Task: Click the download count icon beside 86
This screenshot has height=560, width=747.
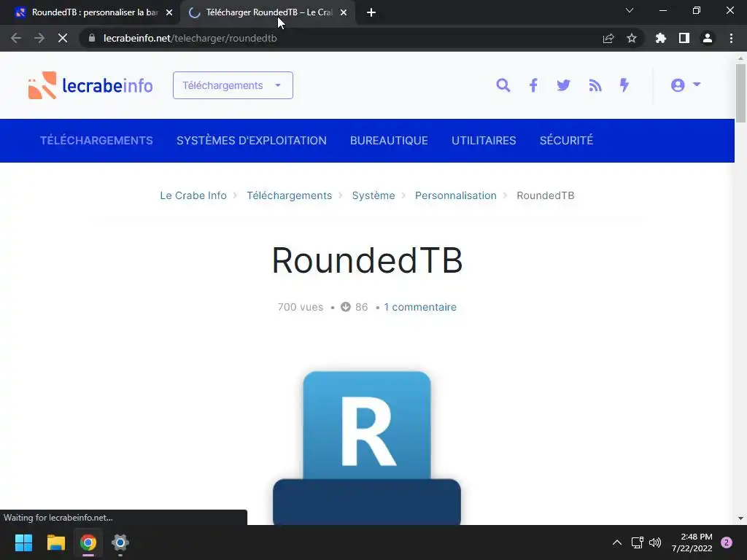Action: pos(346,307)
